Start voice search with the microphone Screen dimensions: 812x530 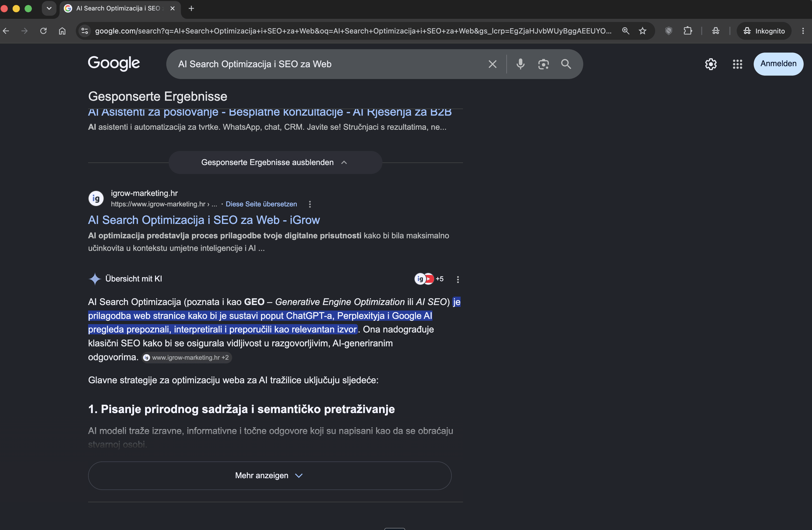[520, 64]
